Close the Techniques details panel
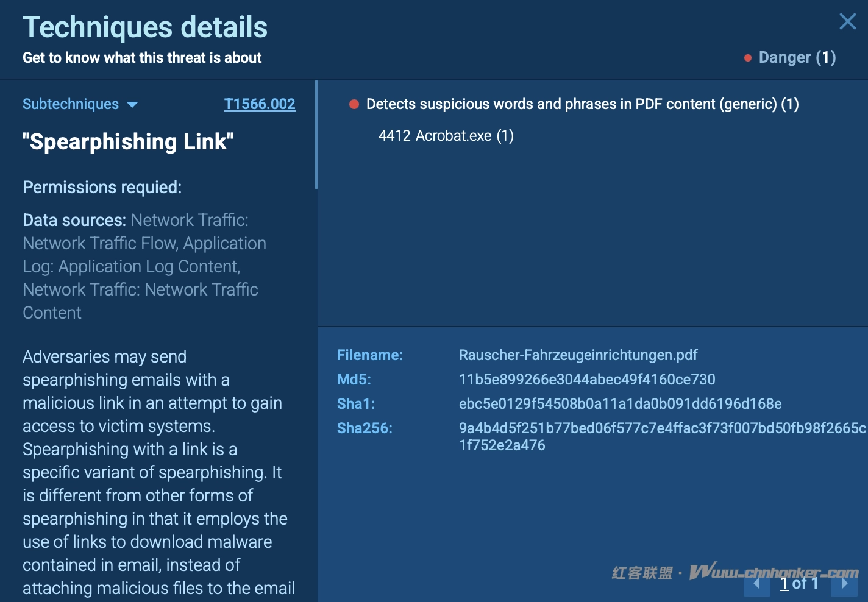Image resolution: width=868 pixels, height=602 pixels. [x=847, y=22]
